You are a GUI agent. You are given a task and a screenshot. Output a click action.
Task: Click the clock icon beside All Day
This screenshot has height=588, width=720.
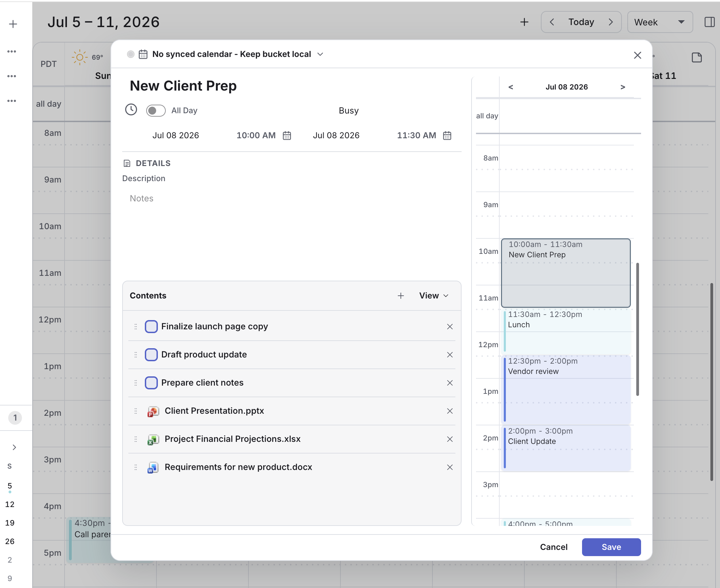click(131, 110)
